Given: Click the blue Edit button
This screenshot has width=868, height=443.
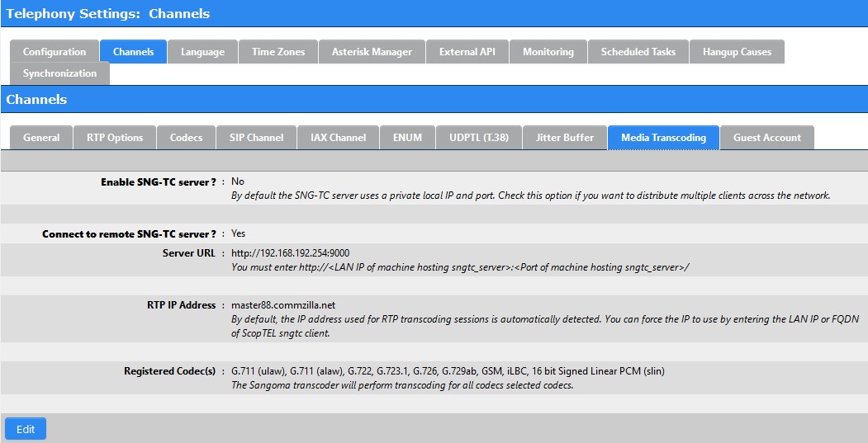Looking at the screenshot, I should [x=26, y=429].
